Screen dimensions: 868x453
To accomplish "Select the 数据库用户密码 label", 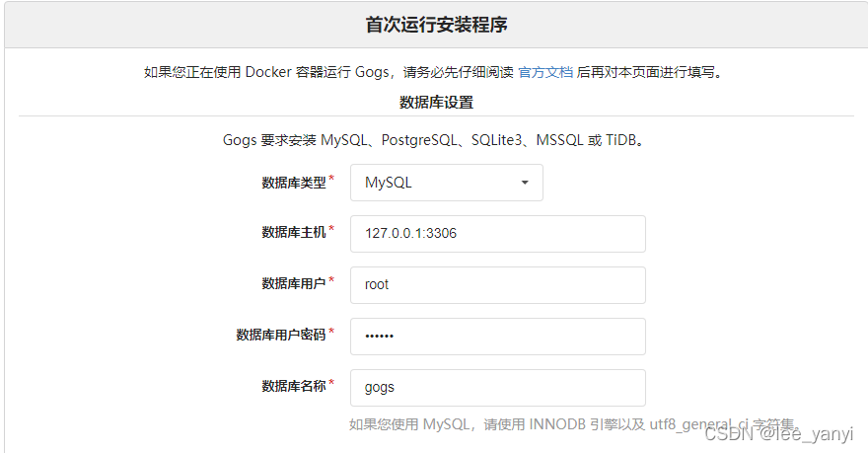I will click(281, 335).
